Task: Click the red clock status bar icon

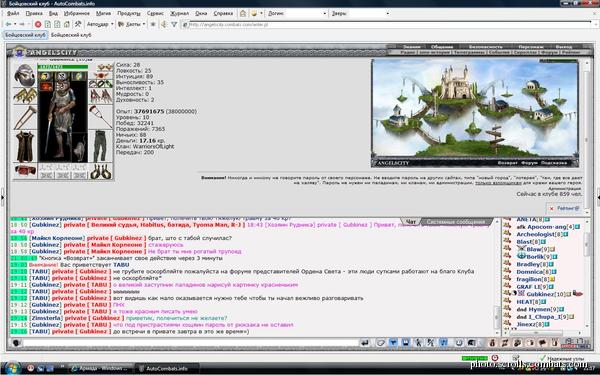Action: pyautogui.click(x=494, y=358)
